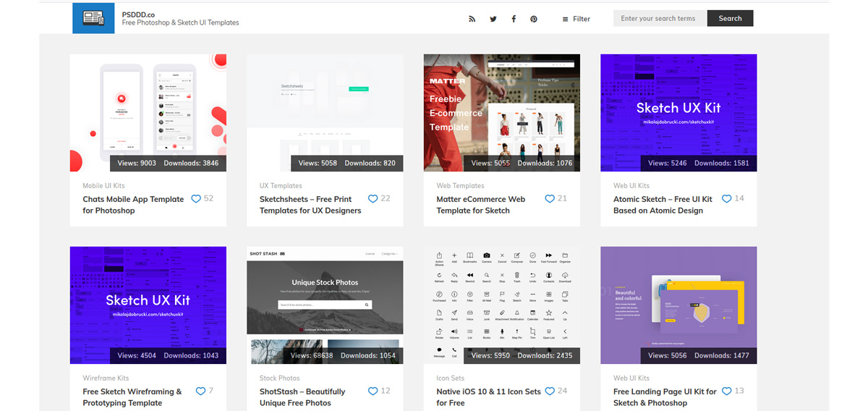Click the PSDDD.co blue logo icon

93,18
